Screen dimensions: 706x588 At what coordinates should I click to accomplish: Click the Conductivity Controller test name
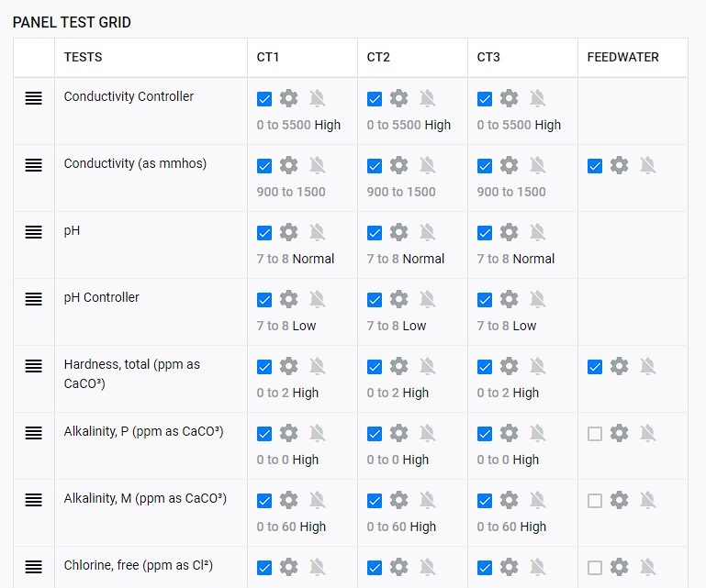129,96
